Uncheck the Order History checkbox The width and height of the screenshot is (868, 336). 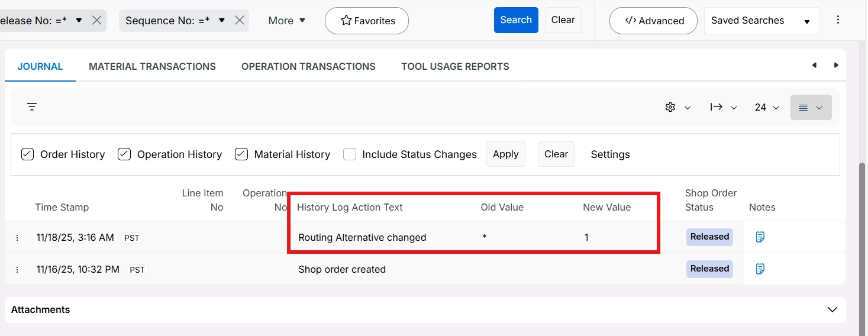(27, 154)
